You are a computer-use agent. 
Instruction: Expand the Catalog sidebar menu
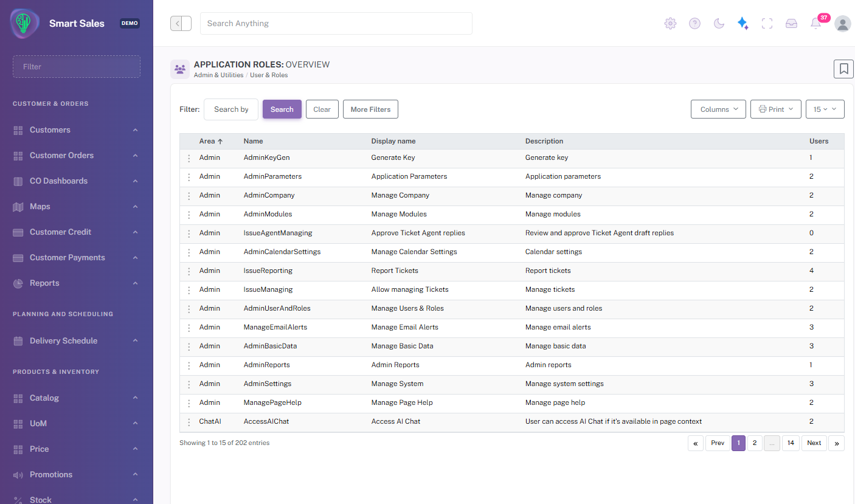click(76, 398)
